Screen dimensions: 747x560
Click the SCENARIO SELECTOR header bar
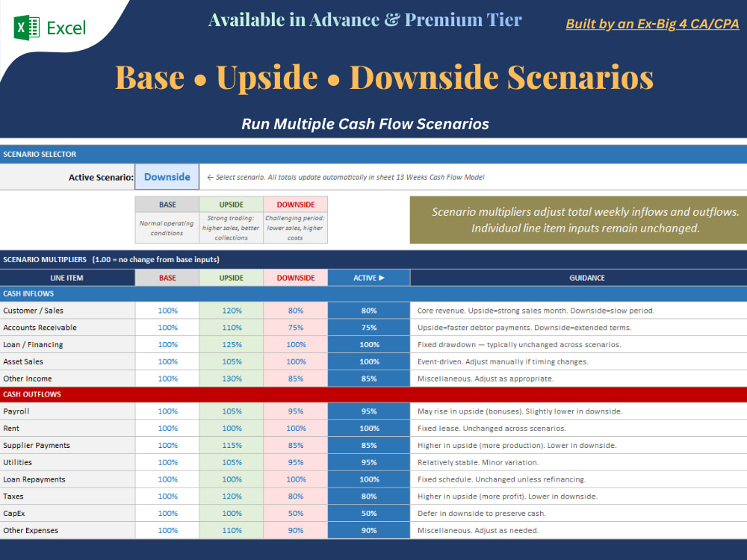point(373,154)
